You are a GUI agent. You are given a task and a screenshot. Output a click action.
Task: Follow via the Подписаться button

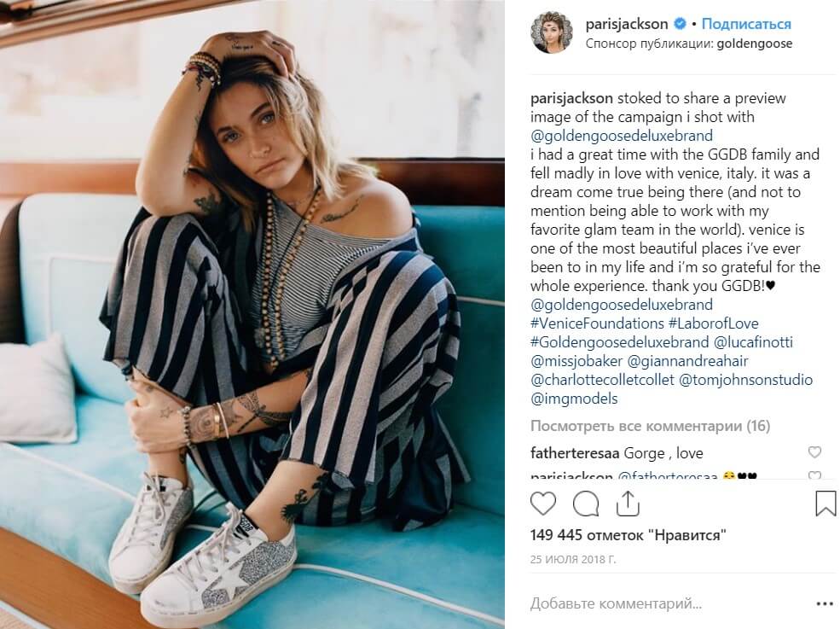[745, 24]
